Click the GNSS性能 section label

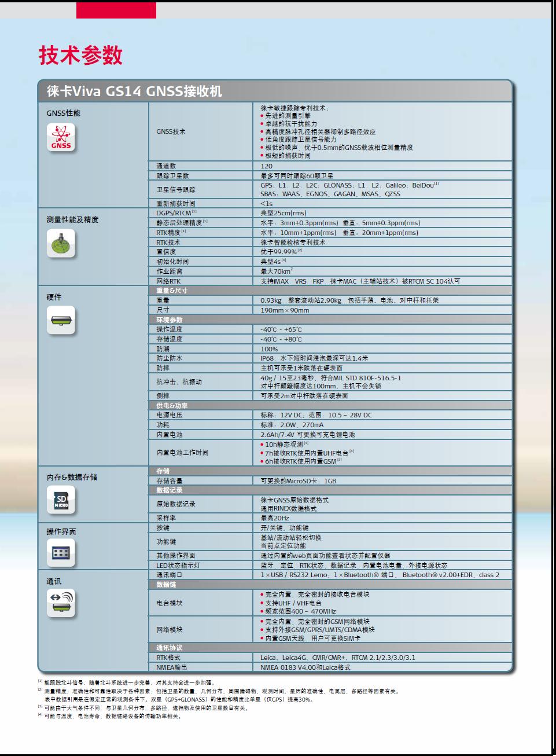pos(64,113)
